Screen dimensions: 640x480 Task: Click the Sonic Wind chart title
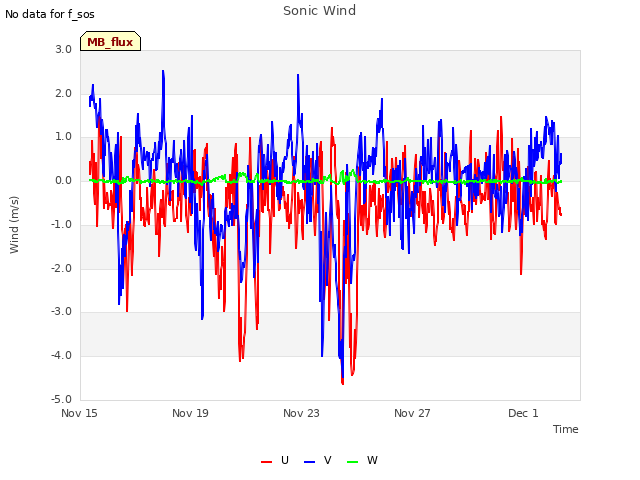[x=320, y=11]
